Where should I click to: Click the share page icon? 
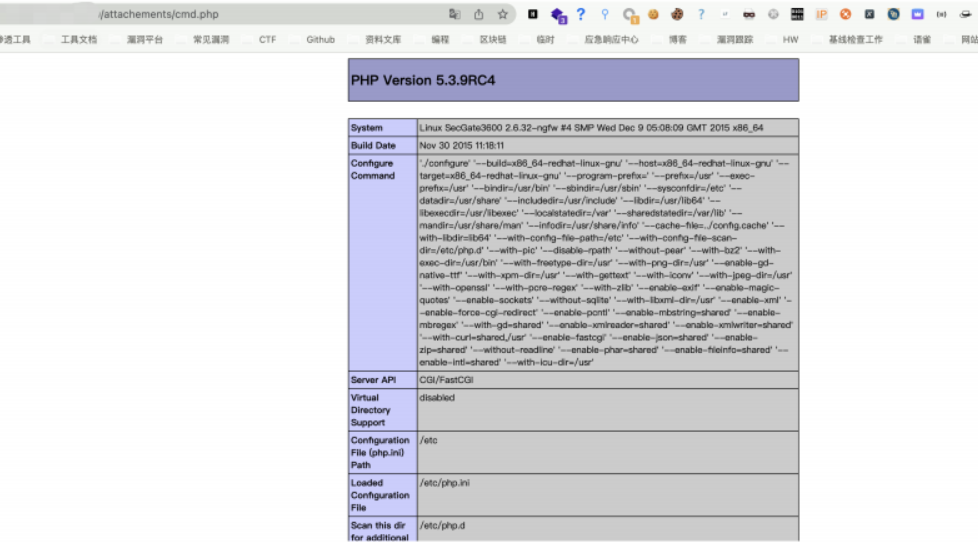coord(479,14)
